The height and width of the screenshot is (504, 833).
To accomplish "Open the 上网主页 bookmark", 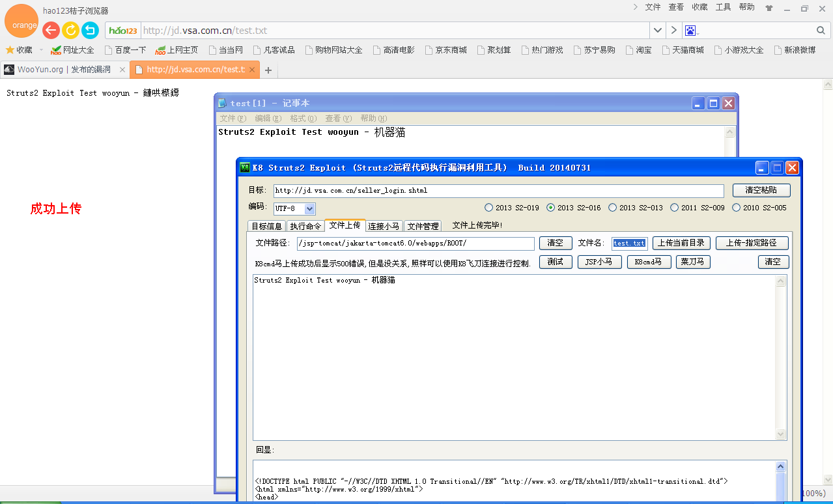I will point(176,49).
